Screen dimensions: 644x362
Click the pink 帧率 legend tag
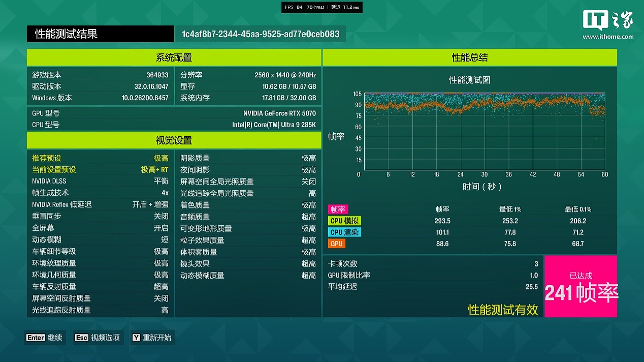[338, 209]
